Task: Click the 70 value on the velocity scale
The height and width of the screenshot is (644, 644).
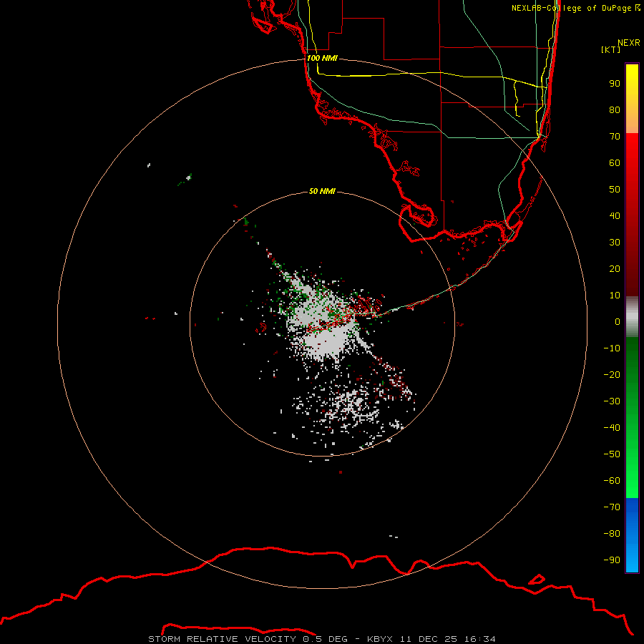Action: coord(615,137)
